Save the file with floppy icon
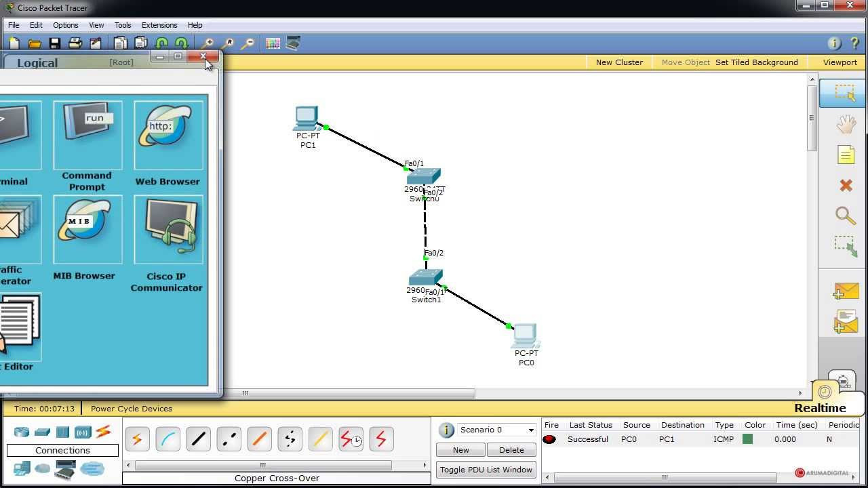 tap(55, 43)
